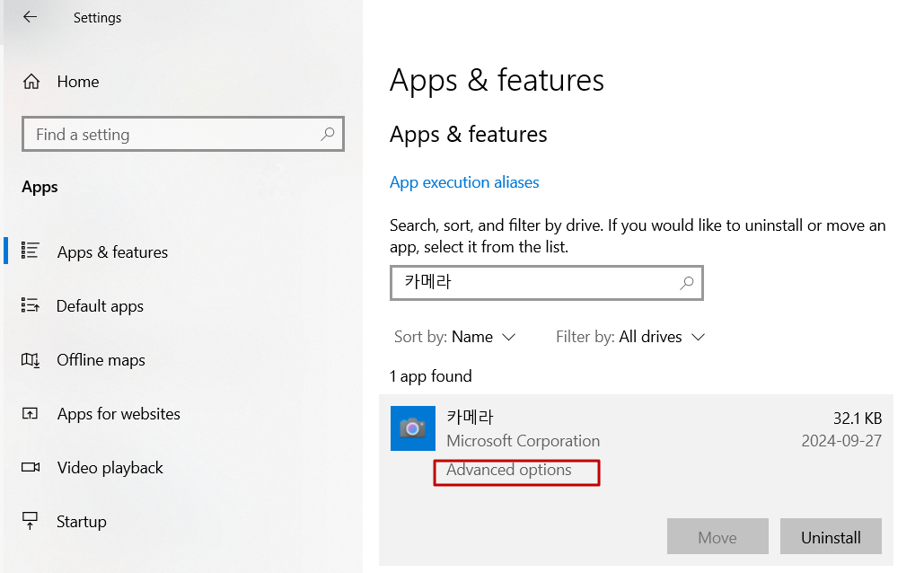Go to Default apps section
The width and height of the screenshot is (924, 573).
coord(101,306)
